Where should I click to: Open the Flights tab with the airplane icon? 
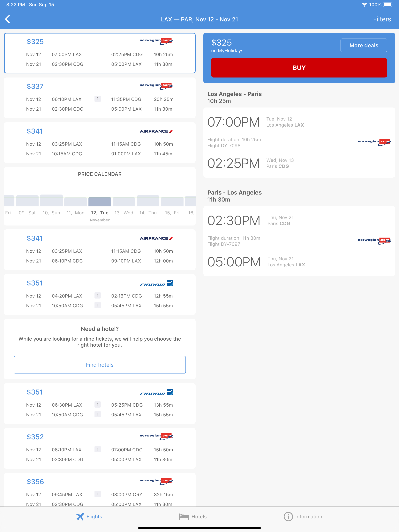click(x=89, y=517)
